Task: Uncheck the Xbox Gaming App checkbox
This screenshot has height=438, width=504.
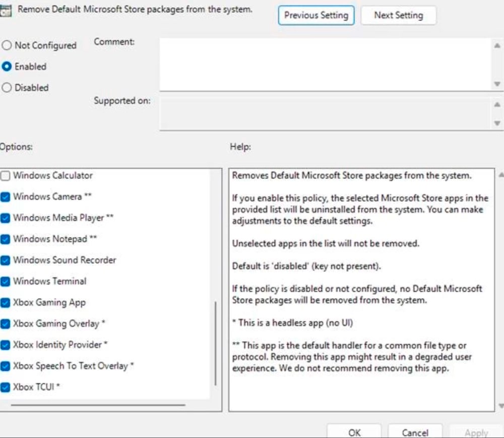Action: (x=6, y=303)
